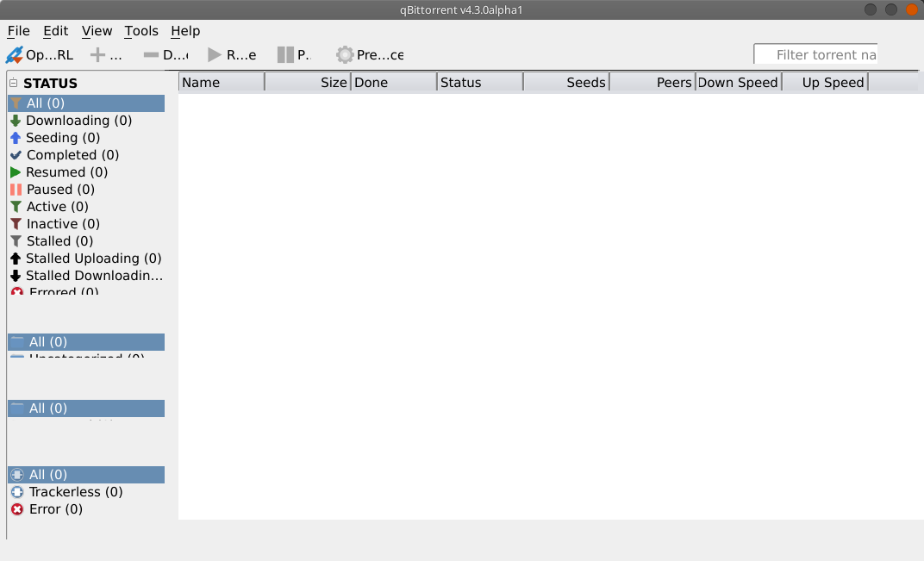Screen dimensions: 924x561
Task: Select the Trackerless (0) tracker filter
Action: coord(86,491)
